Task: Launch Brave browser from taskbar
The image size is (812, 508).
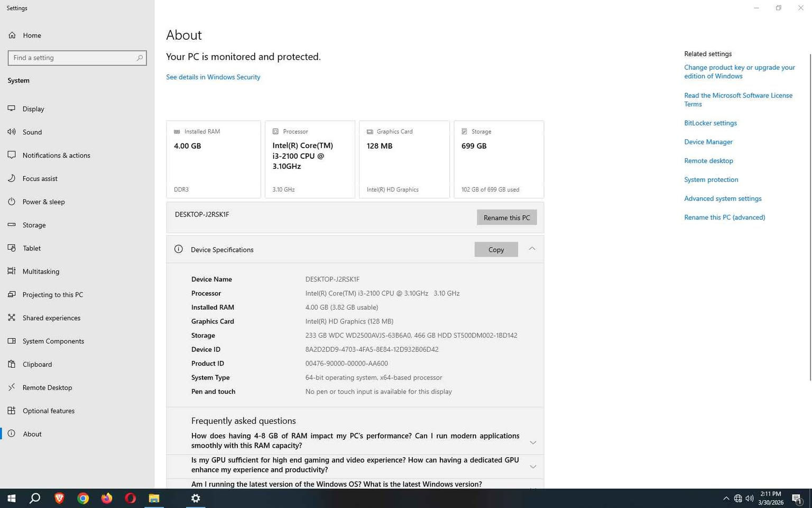Action: (x=59, y=498)
